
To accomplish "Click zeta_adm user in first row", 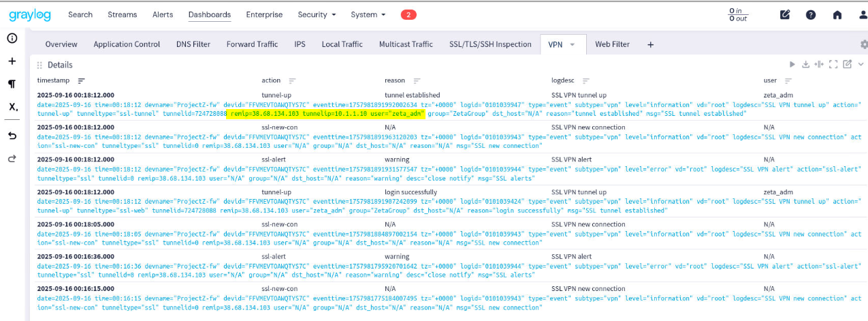I will tap(779, 95).
